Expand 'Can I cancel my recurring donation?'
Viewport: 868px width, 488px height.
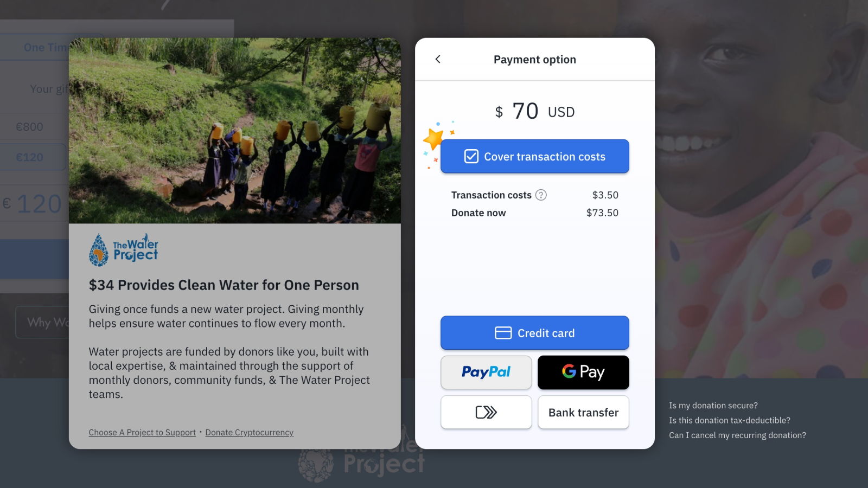pyautogui.click(x=737, y=435)
